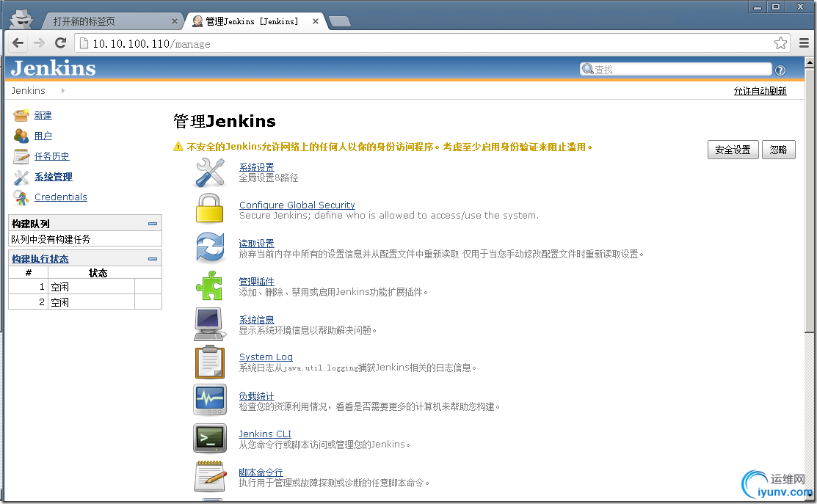Reload the page with refresh icon
The width and height of the screenshot is (817, 504).
click(x=60, y=43)
